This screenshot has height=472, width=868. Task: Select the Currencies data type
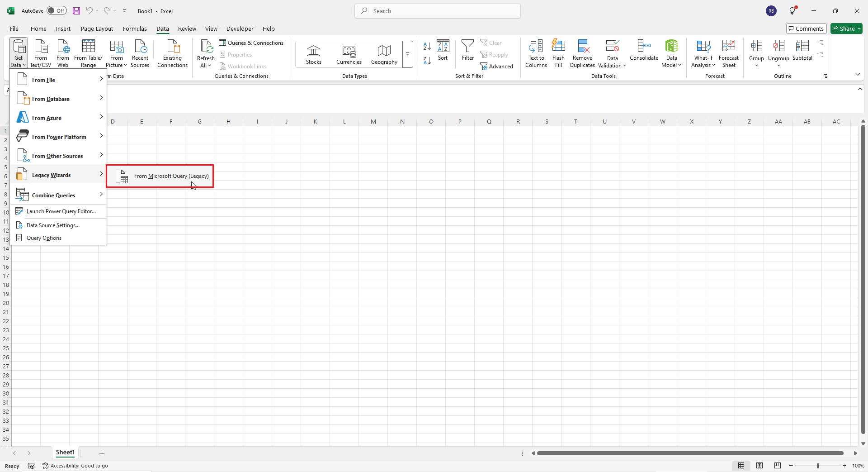pyautogui.click(x=349, y=54)
